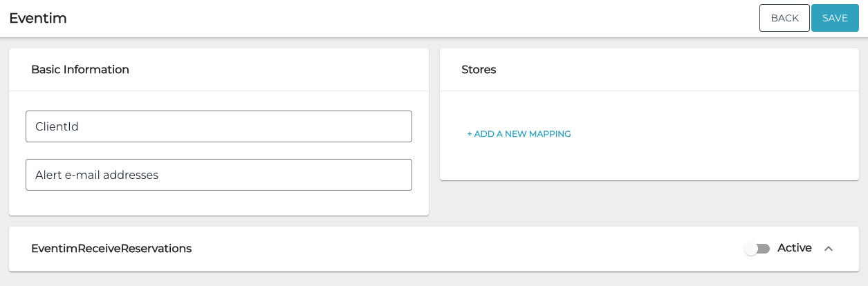Click the white knob of the Active switch
This screenshot has height=286, width=868.
click(751, 249)
